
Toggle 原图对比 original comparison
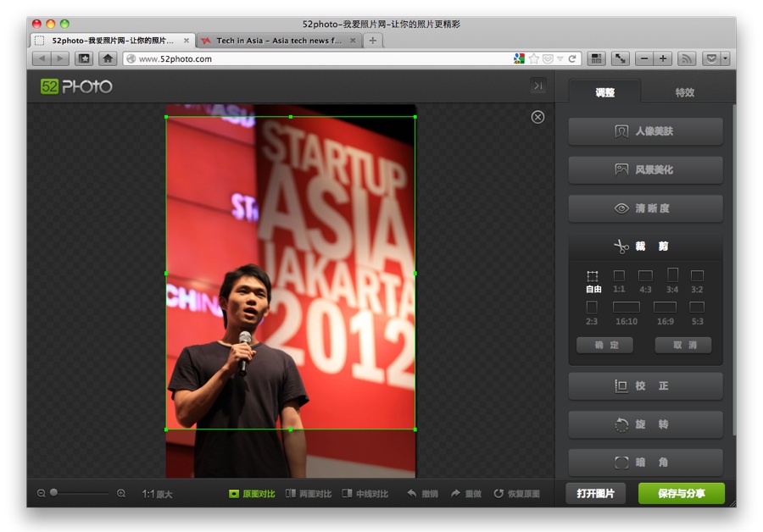pos(252,494)
